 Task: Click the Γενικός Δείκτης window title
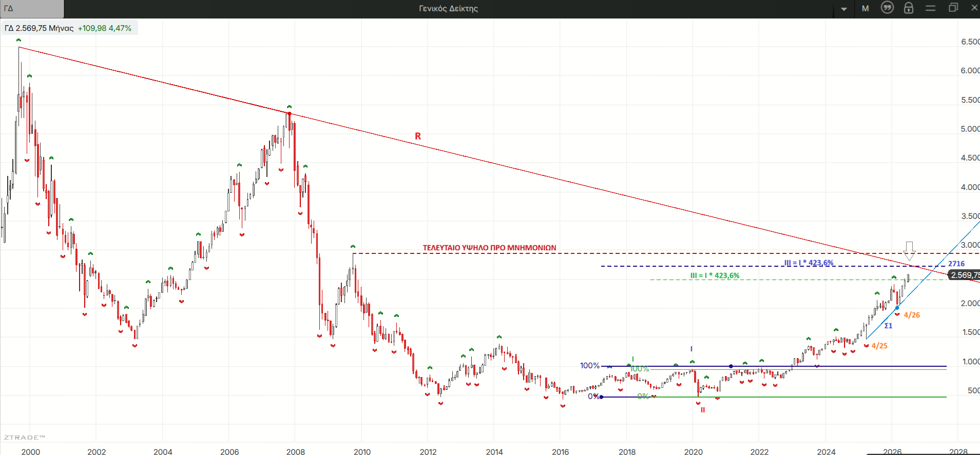coord(449,8)
